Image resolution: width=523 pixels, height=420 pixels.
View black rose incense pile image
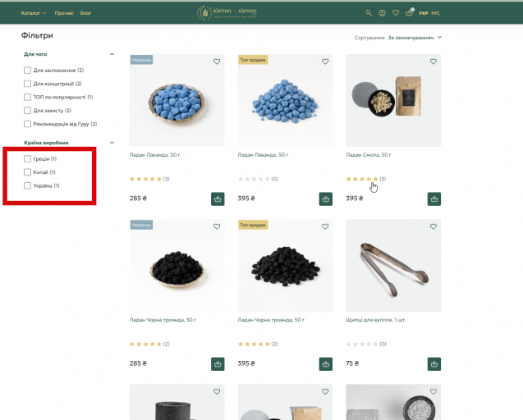[285, 265]
